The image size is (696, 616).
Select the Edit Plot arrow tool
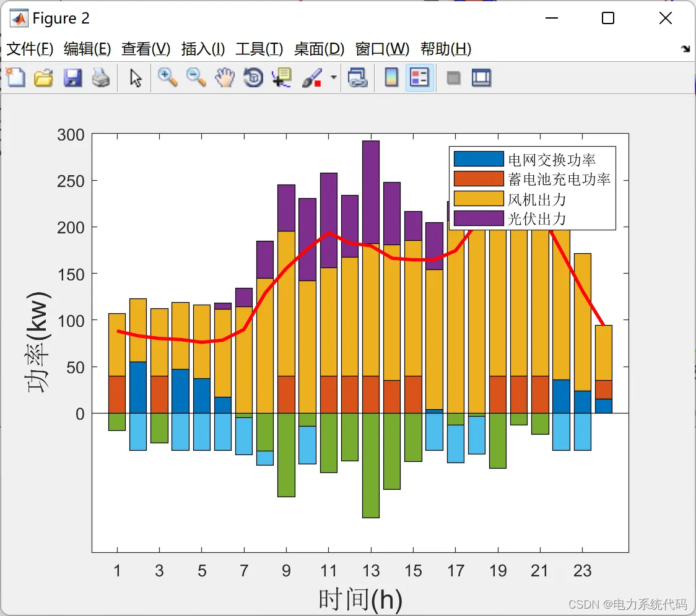click(136, 78)
